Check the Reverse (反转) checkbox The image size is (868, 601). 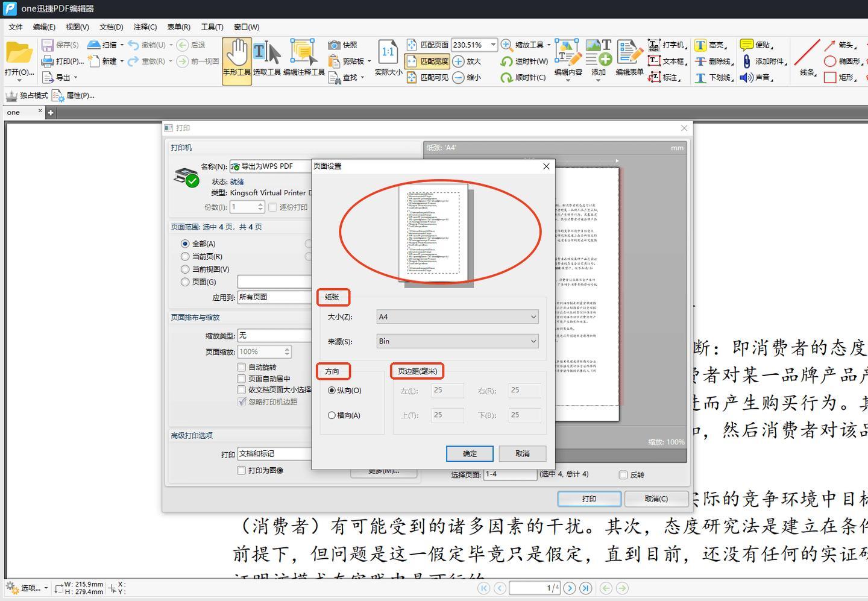623,475
